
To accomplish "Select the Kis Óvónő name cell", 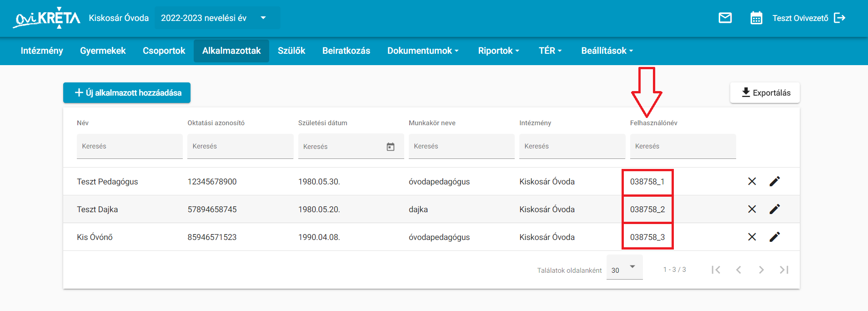I will 95,237.
